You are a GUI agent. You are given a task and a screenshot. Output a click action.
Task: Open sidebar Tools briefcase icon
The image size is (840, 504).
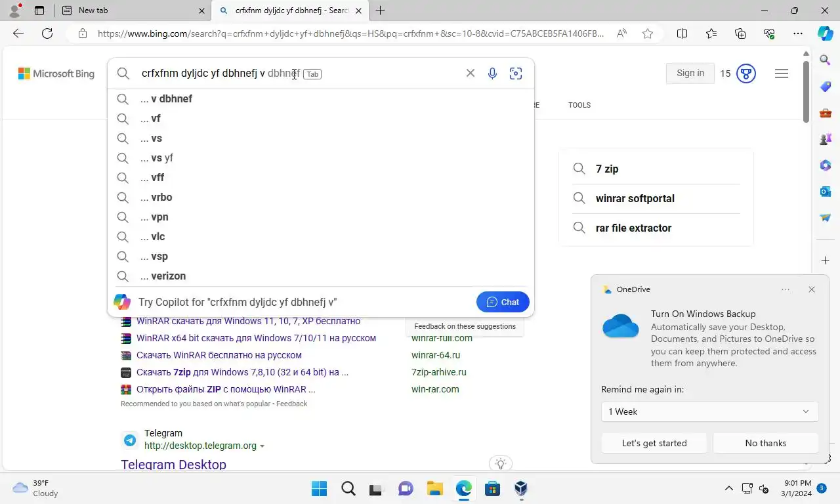coord(826,113)
